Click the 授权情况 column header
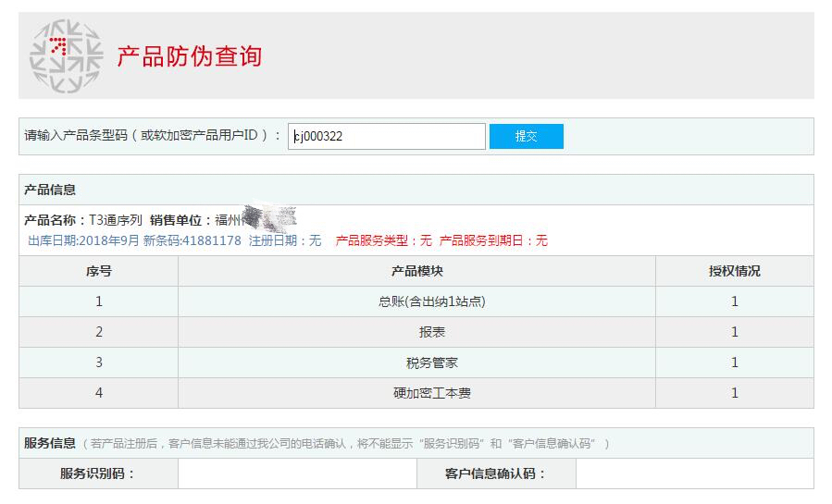 pyautogui.click(x=735, y=271)
